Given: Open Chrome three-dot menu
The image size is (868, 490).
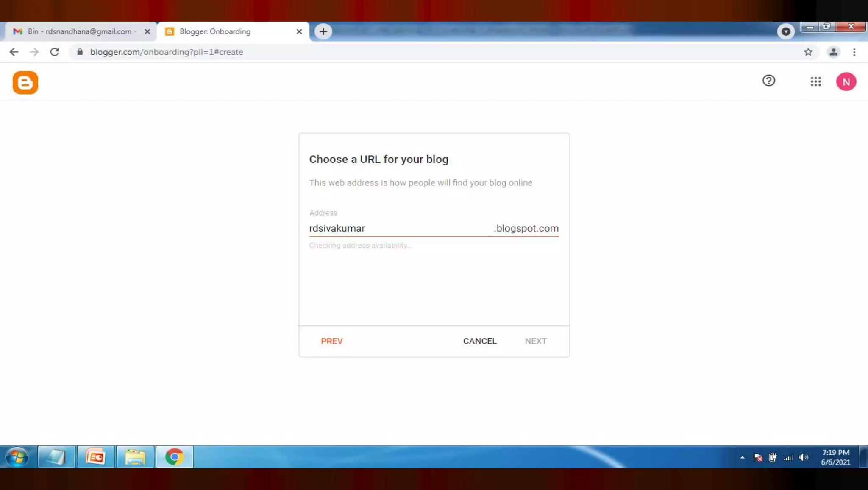Looking at the screenshot, I should tap(854, 52).
